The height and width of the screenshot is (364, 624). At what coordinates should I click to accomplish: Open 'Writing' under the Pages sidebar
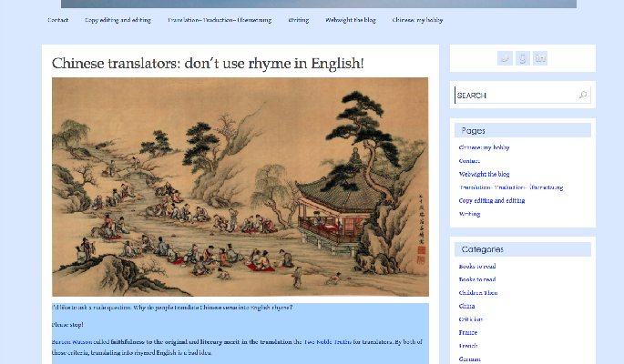[469, 214]
